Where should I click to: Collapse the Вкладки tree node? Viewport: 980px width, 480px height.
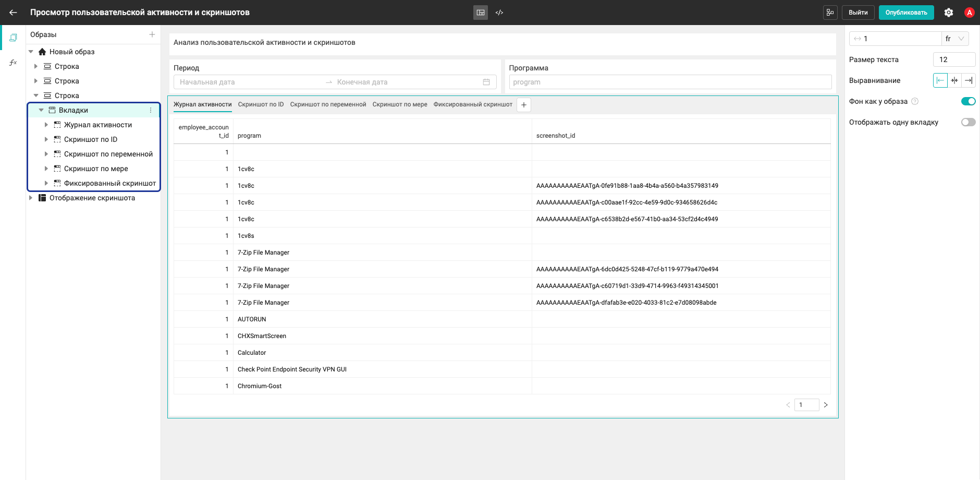[x=41, y=110]
